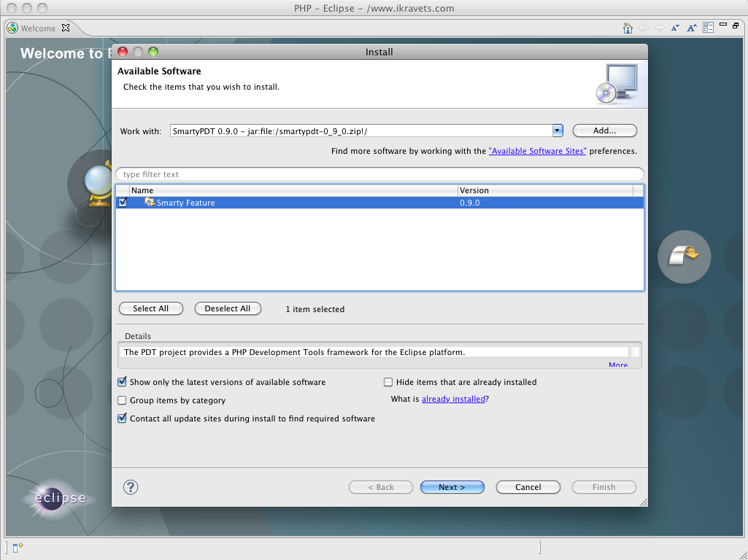Click the Smarty Feature plugin icon

[x=150, y=202]
